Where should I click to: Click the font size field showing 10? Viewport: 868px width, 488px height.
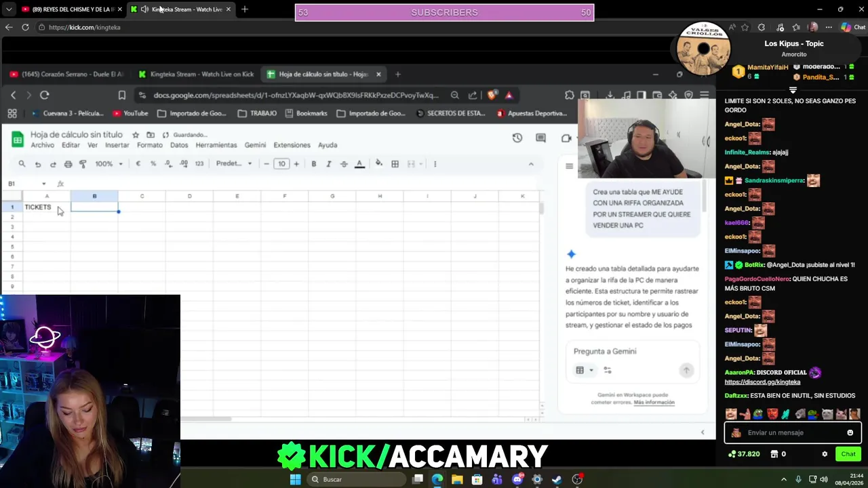[281, 164]
